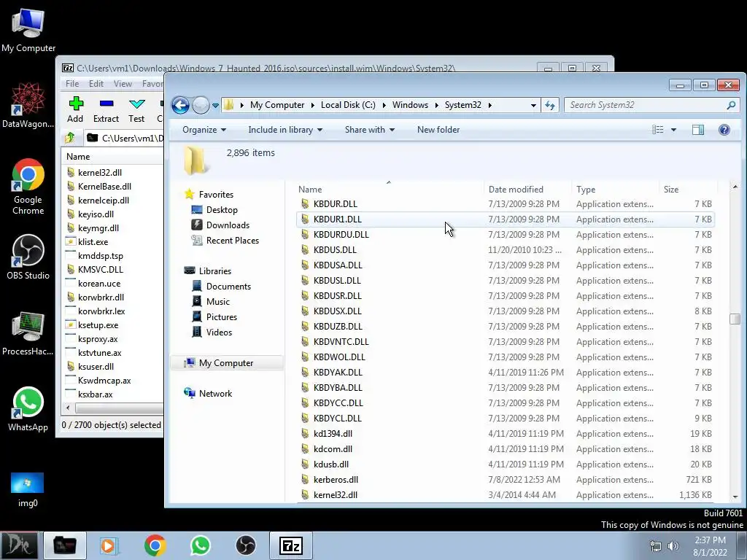This screenshot has height=560, width=747.
Task: Select Pictures library
Action: 222,316
